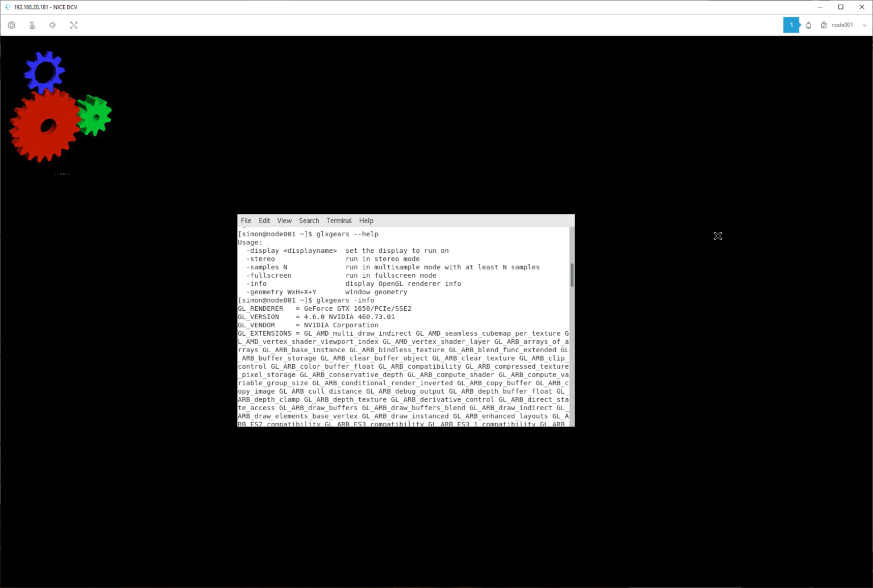Open the Terminal menu in menu bar

point(339,220)
